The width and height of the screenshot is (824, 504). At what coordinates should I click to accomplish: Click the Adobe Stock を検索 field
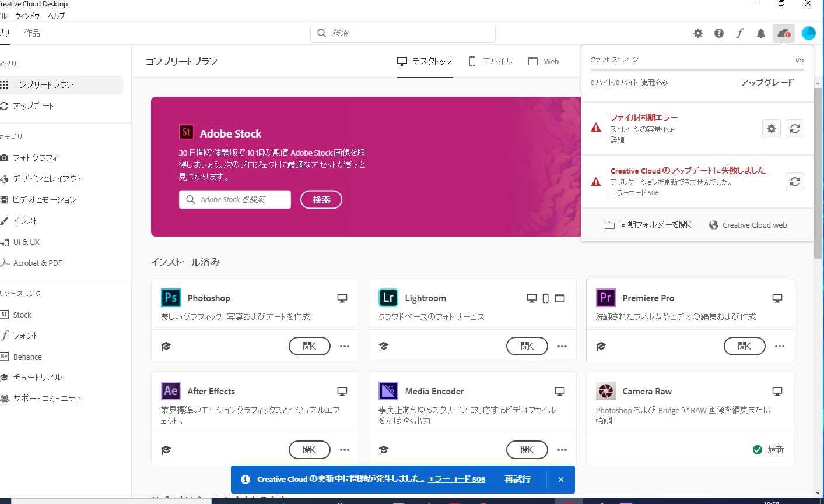coord(235,200)
